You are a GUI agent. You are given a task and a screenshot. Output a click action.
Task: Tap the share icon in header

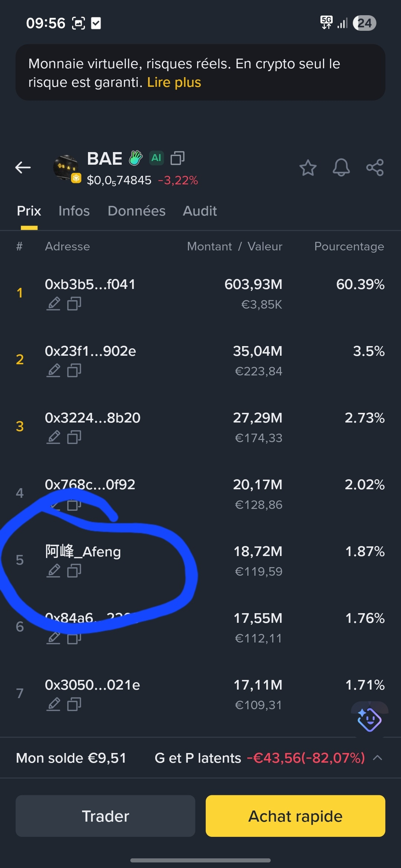(x=375, y=168)
